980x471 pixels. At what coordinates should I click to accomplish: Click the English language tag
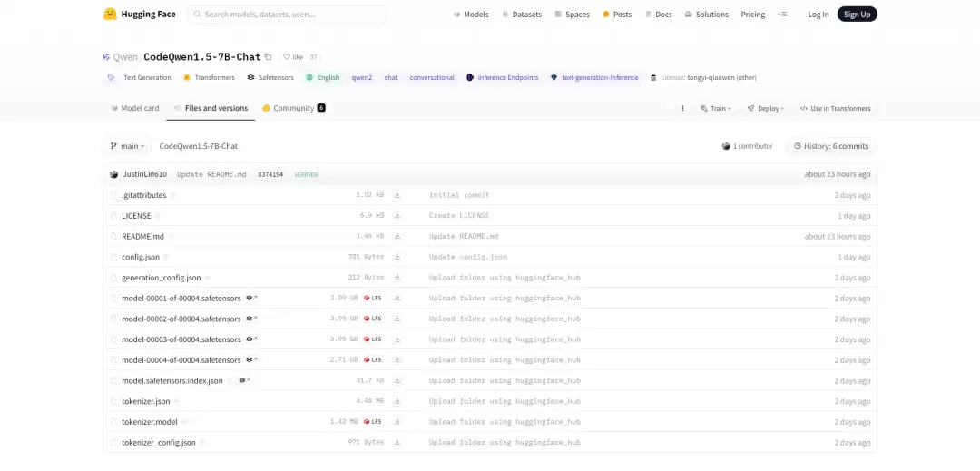(x=322, y=77)
